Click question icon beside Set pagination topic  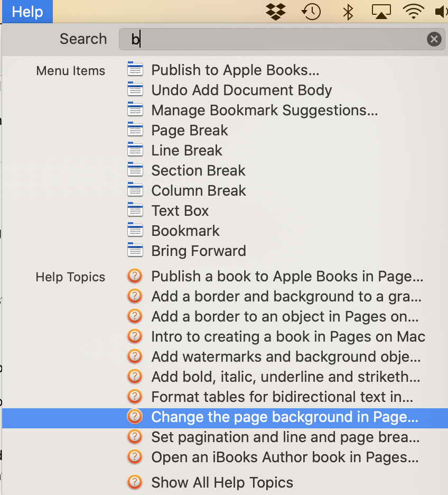pos(135,437)
